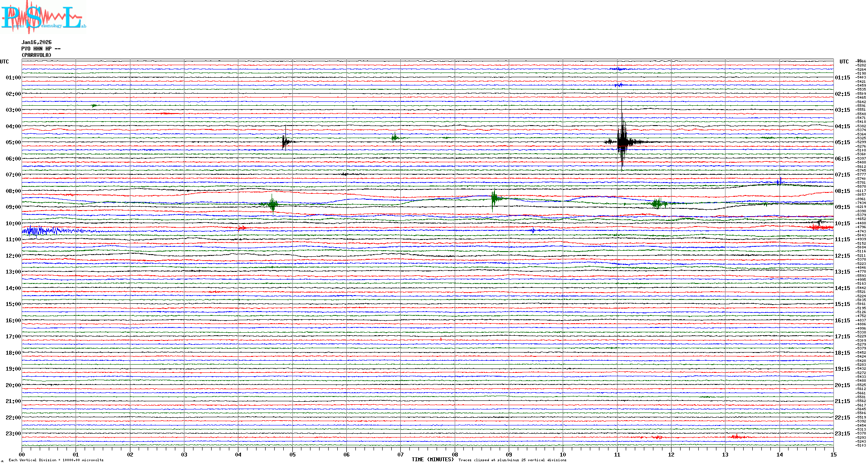This screenshot has height=466, width=868.
Task: Click the 23:00 UTC time label on left
Action: click(13, 434)
